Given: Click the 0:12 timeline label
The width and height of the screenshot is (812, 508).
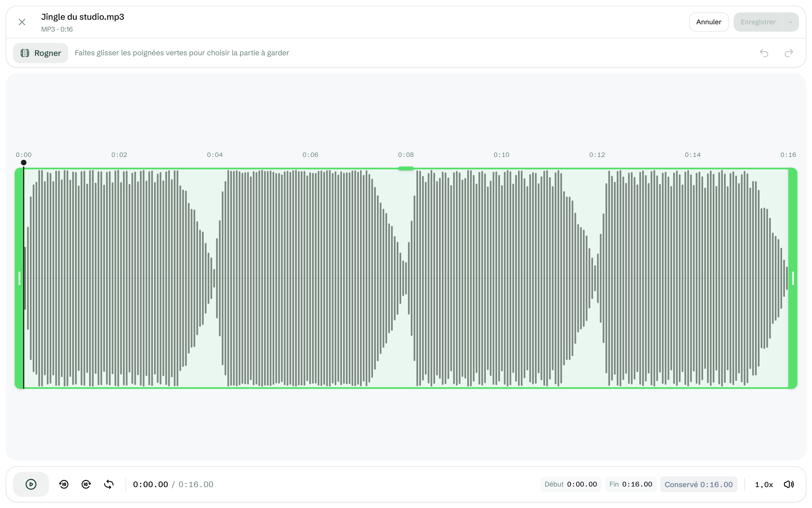Looking at the screenshot, I should tap(597, 155).
